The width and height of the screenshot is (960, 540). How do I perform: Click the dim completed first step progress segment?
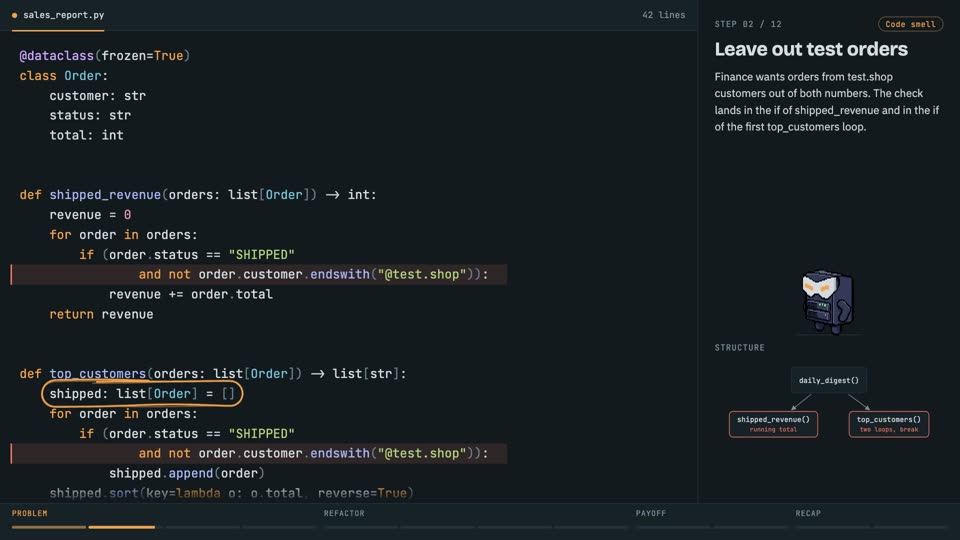point(49,527)
